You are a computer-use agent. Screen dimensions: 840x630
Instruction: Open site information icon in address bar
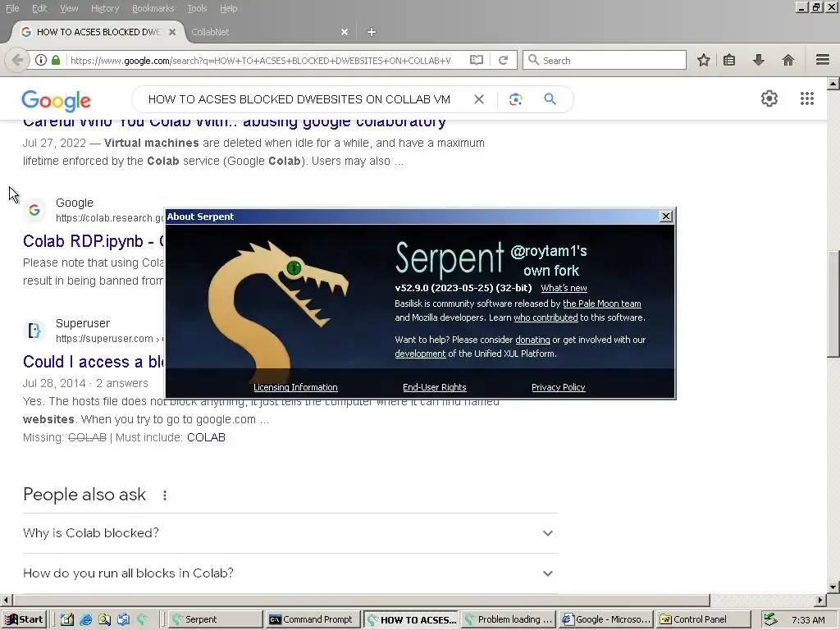(41, 60)
